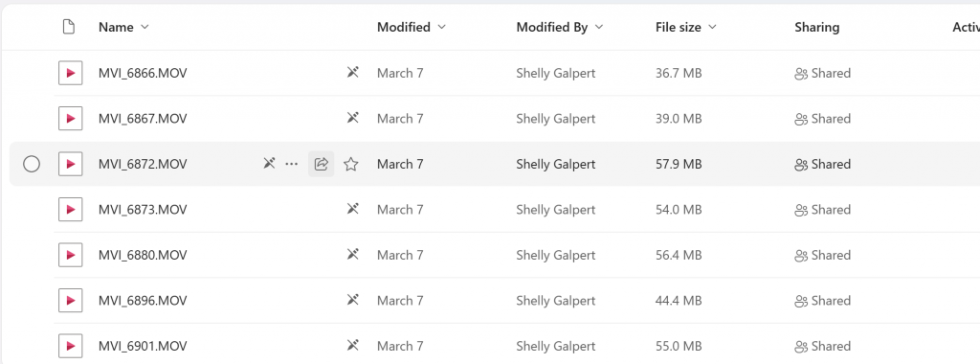980x364 pixels.
Task: Click the file type column header icon
Action: click(x=69, y=27)
